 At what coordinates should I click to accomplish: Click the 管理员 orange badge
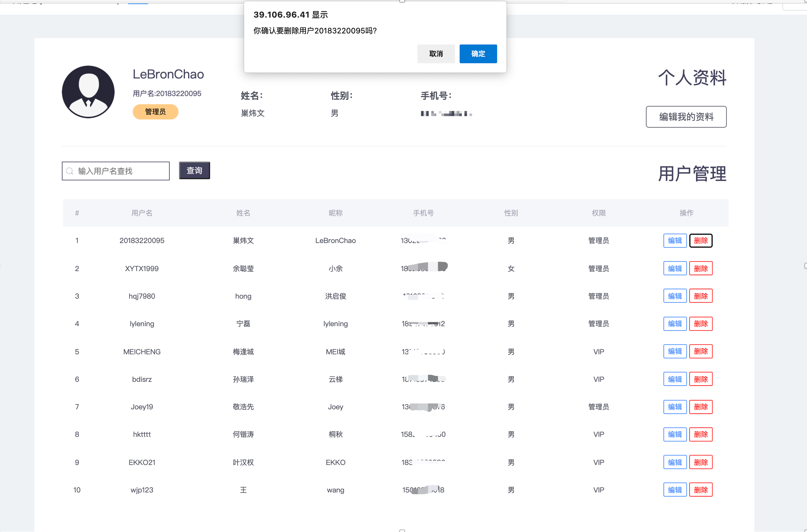point(155,112)
